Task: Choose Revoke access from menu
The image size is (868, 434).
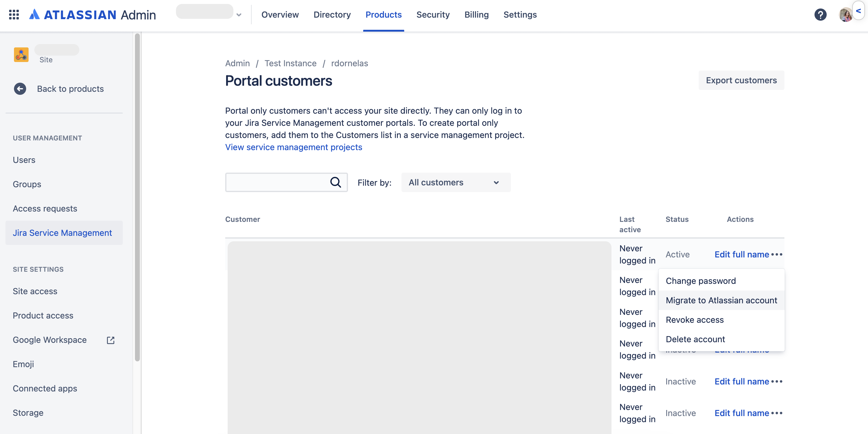Action: click(x=694, y=320)
